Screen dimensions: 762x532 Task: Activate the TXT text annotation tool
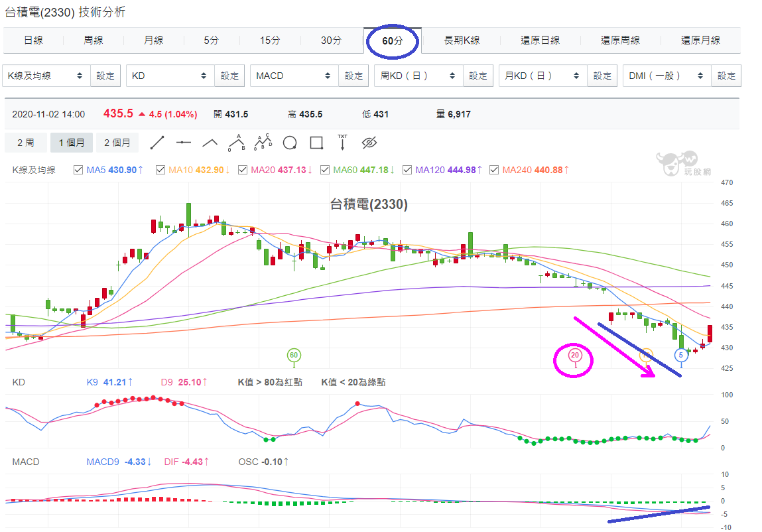pyautogui.click(x=343, y=143)
